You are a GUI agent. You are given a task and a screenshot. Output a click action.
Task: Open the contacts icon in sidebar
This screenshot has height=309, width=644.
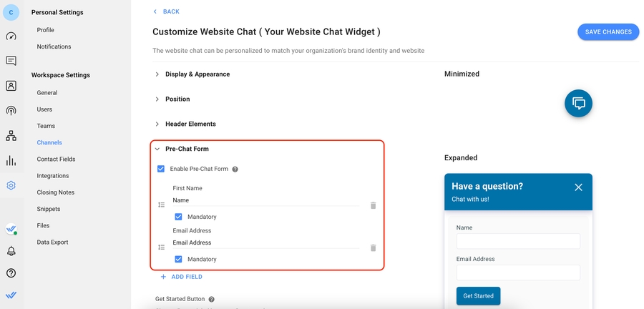coord(11,86)
